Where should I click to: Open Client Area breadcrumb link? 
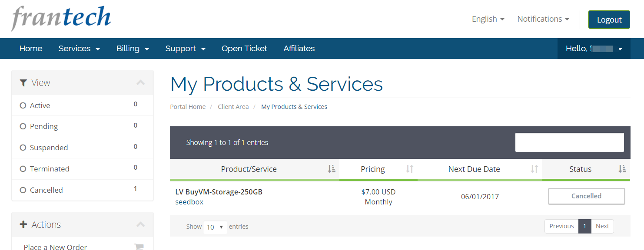coord(233,107)
